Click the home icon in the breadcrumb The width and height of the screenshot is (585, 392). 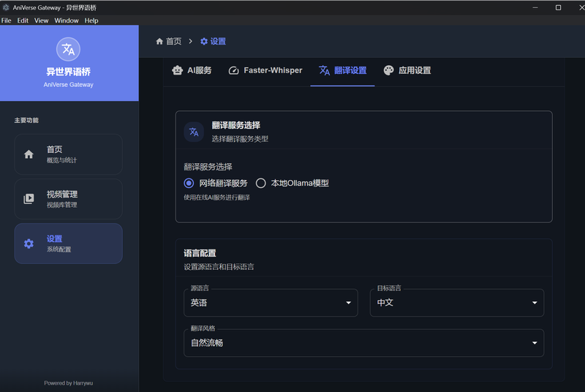(x=159, y=41)
